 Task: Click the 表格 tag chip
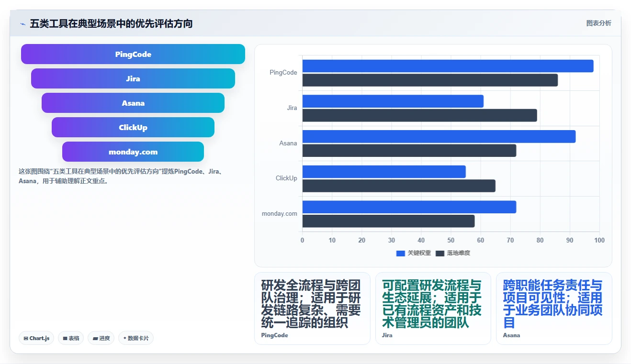71,338
